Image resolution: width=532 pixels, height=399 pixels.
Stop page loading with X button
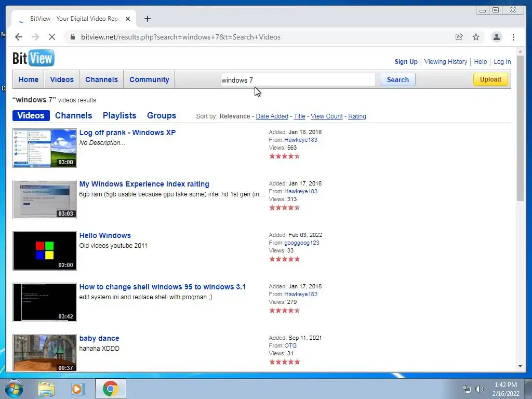pyautogui.click(x=52, y=37)
